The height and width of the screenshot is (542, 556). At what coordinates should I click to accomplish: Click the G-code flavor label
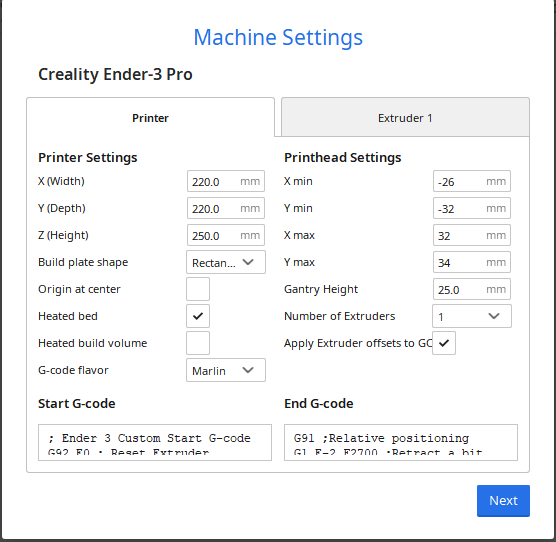pyautogui.click(x=73, y=370)
